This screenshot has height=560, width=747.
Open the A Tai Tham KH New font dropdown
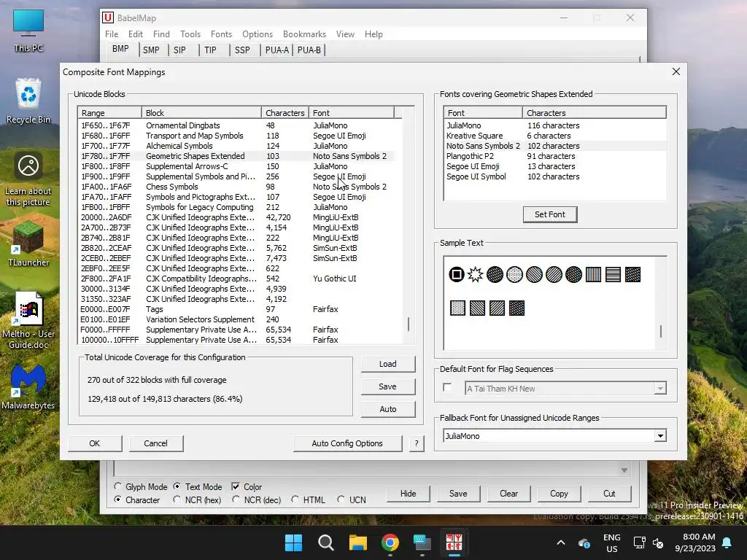[659, 389]
